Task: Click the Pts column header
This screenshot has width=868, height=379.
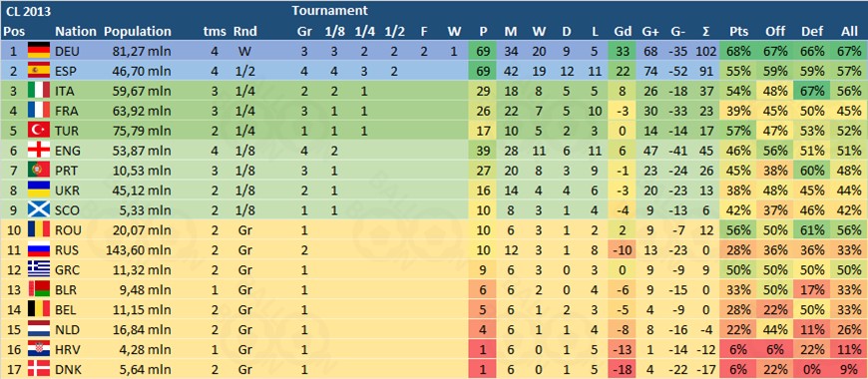Action: 739,32
